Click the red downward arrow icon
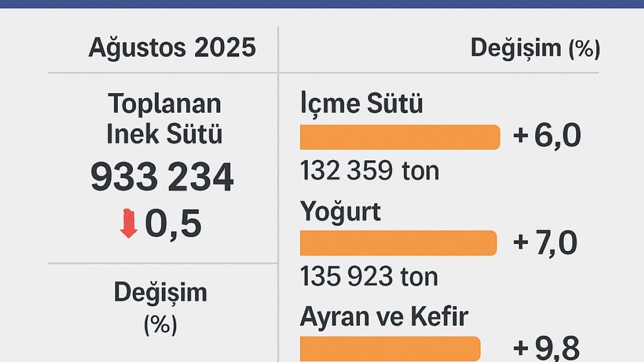The image size is (644, 362). [x=129, y=224]
